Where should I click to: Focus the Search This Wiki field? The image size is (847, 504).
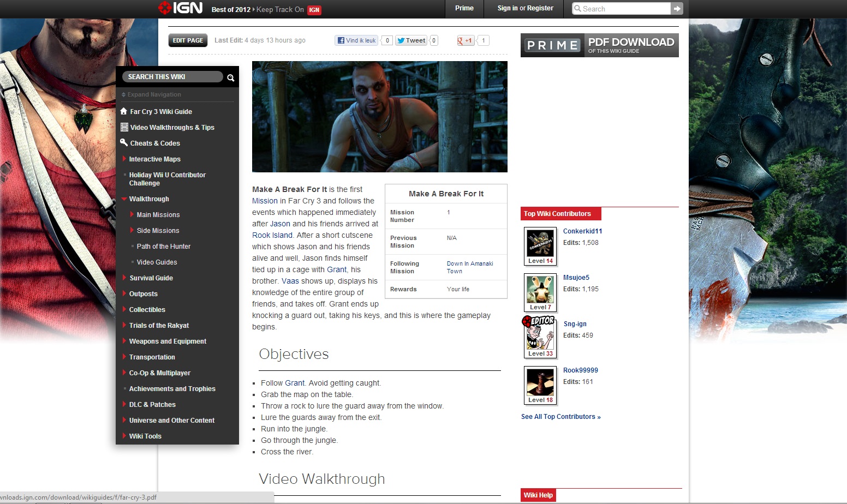[x=172, y=77]
